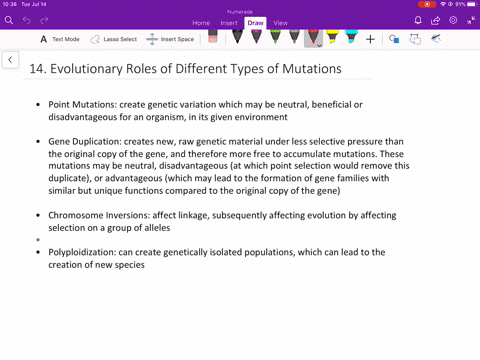
Task: Pick the gray pen
Action: (294, 36)
